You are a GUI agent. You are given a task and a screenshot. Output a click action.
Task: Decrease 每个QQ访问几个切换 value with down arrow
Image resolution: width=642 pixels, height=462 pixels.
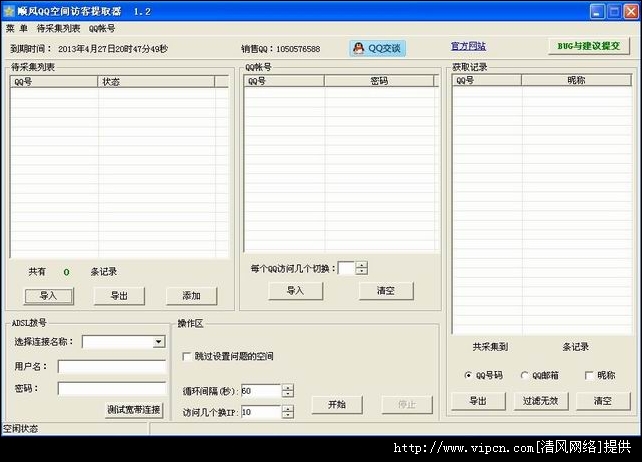coord(362,271)
